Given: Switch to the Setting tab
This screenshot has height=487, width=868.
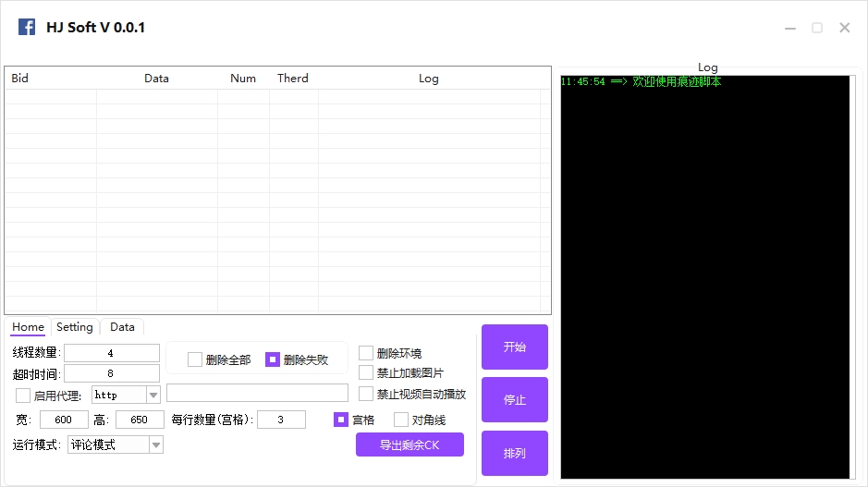Looking at the screenshot, I should pos(75,327).
